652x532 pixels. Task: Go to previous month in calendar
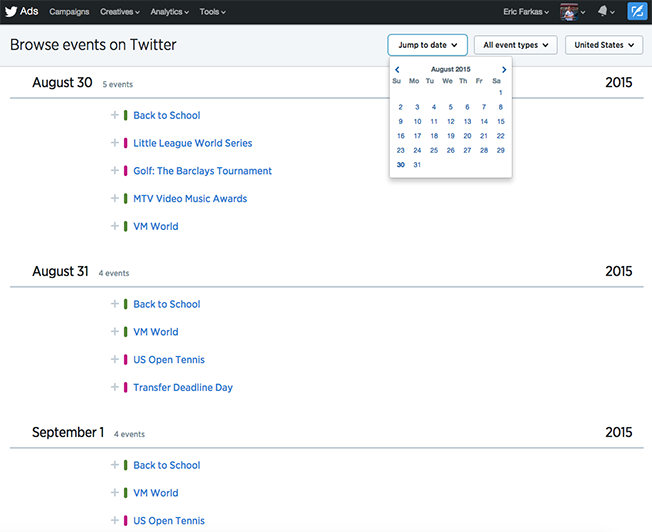click(397, 70)
